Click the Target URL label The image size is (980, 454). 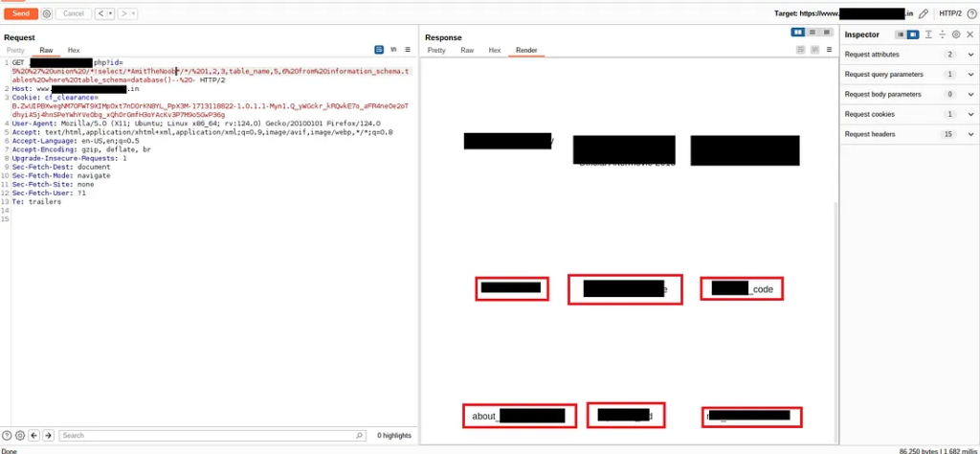tap(844, 13)
